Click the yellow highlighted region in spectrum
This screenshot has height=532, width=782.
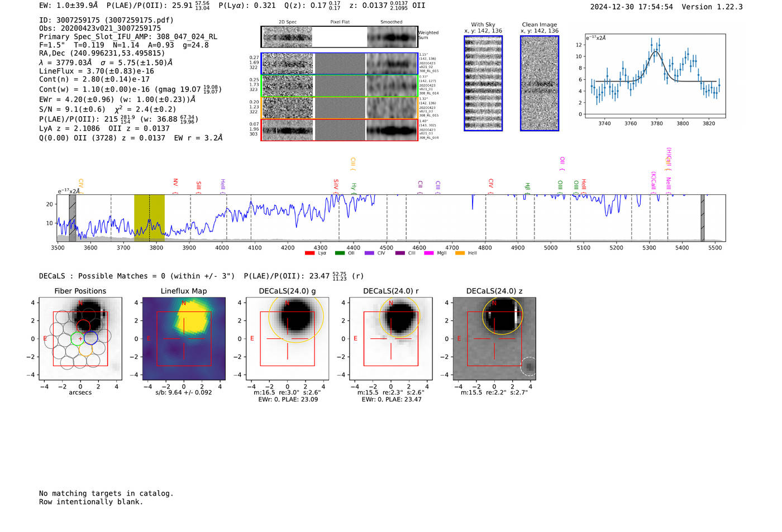[x=149, y=218]
